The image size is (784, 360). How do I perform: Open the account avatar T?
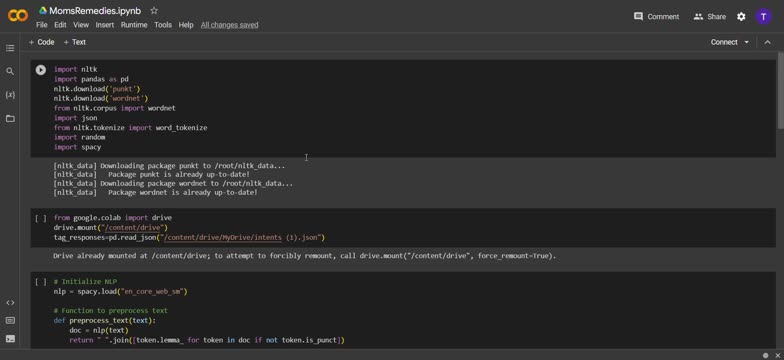click(763, 16)
